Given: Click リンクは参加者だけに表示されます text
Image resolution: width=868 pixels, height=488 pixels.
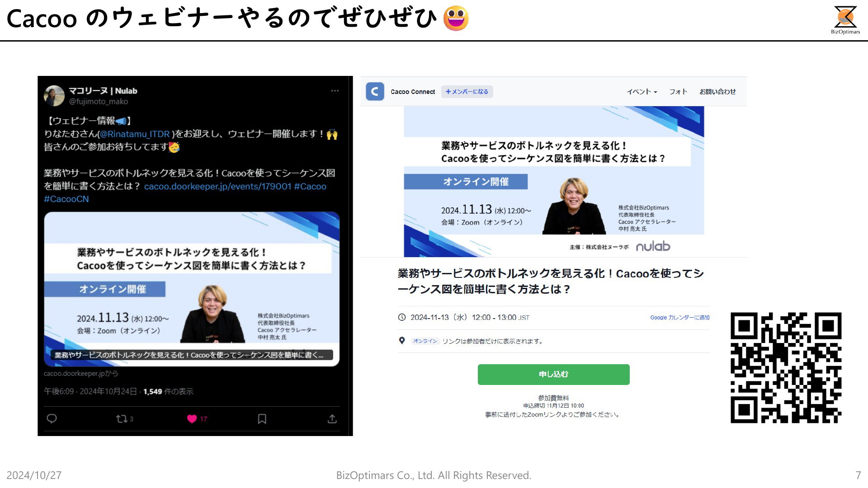Looking at the screenshot, I should [x=493, y=341].
